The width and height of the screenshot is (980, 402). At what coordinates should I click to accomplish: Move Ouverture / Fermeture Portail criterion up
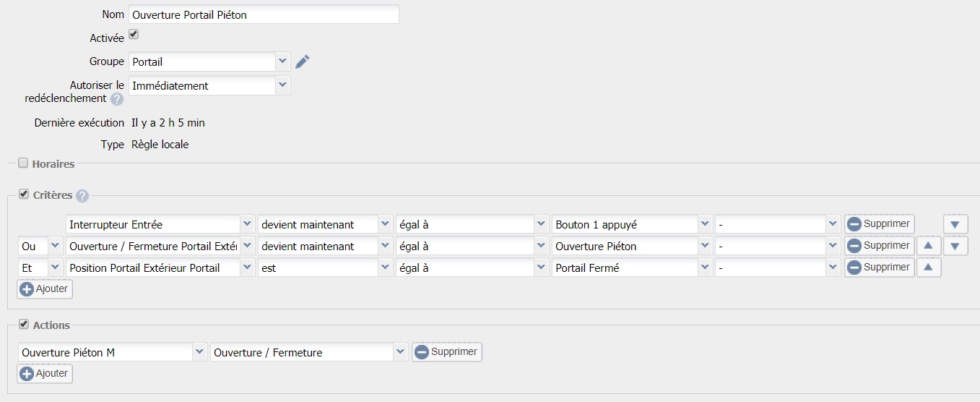[x=928, y=246]
